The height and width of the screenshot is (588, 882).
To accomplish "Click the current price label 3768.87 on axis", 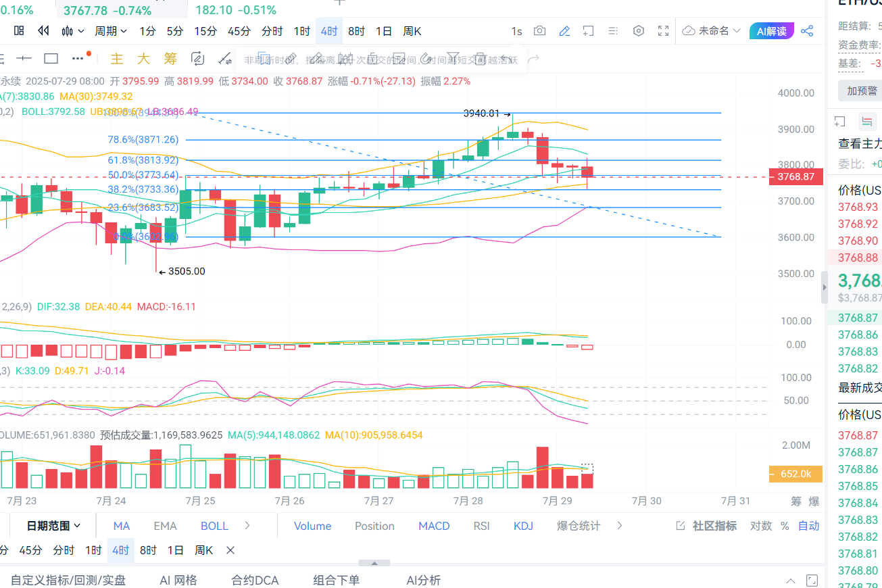I will (x=795, y=177).
